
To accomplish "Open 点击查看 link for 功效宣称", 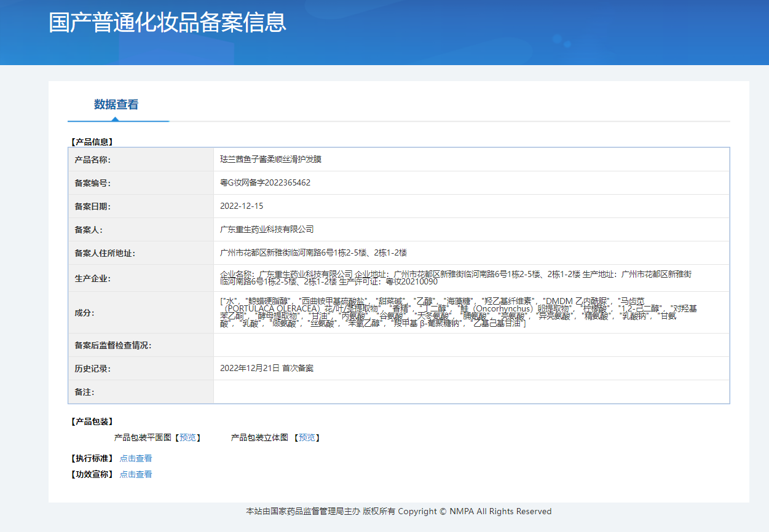I will click(136, 474).
